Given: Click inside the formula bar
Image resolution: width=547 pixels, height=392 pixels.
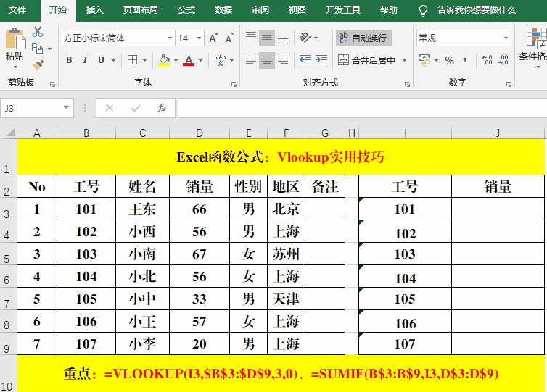Looking at the screenshot, I should 362,108.
